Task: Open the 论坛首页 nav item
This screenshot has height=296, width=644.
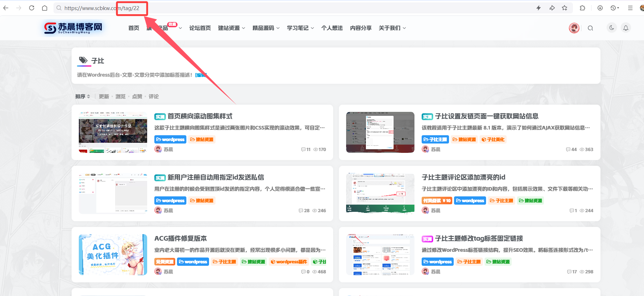Action: pos(200,28)
